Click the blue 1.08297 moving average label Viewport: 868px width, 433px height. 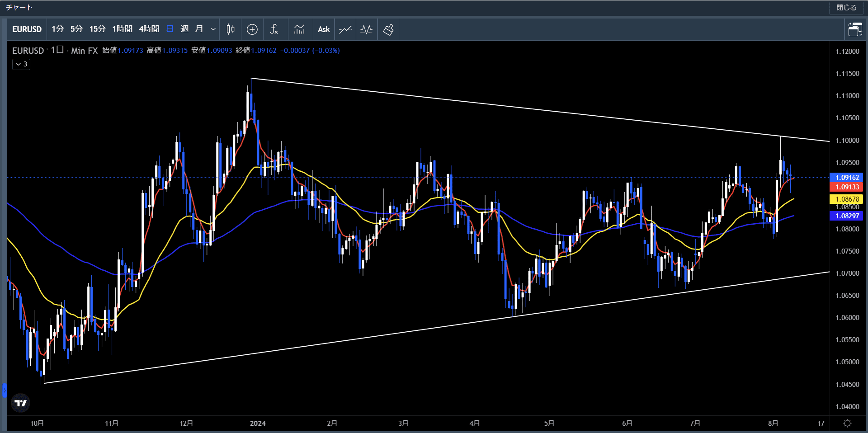pyautogui.click(x=847, y=216)
